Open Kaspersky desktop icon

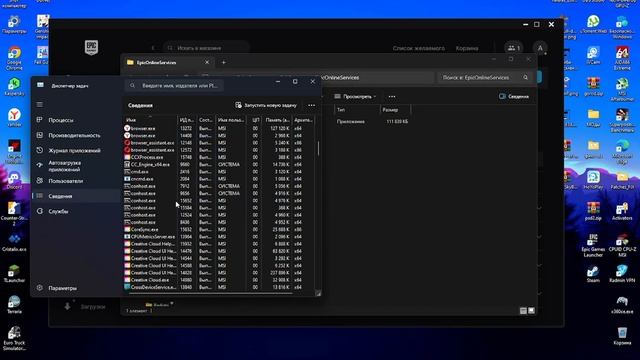click(x=14, y=87)
